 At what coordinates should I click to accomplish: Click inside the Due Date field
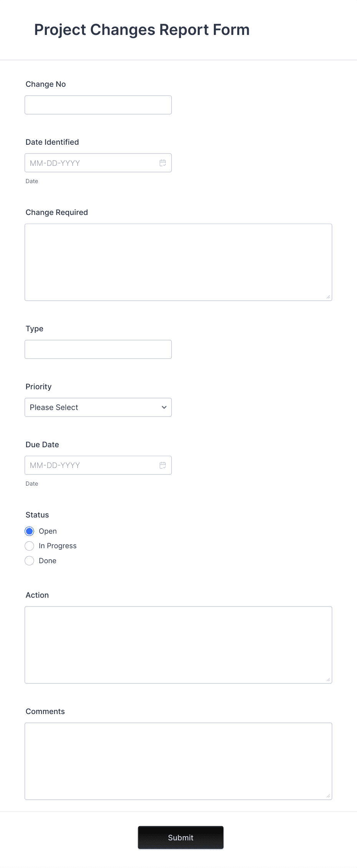tap(88, 465)
